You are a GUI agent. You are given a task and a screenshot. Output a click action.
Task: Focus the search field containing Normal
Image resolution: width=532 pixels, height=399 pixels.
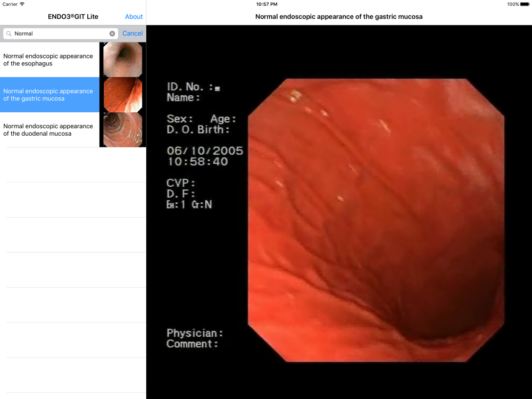coord(61,34)
